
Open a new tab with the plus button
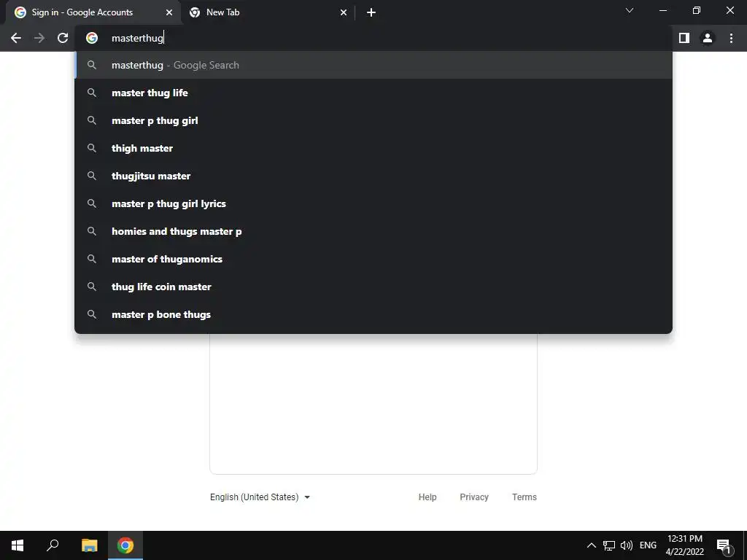[x=371, y=12]
